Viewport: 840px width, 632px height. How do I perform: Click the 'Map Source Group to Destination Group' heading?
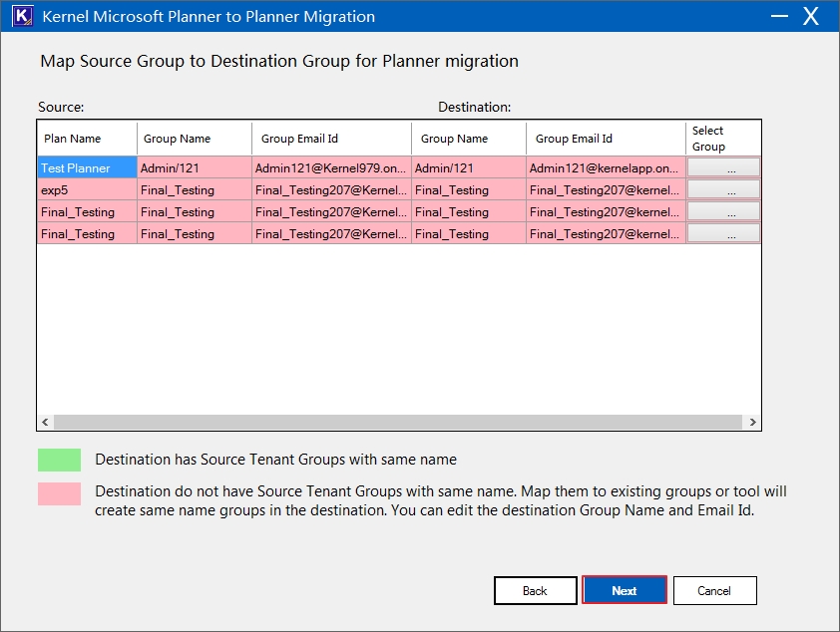click(x=279, y=61)
